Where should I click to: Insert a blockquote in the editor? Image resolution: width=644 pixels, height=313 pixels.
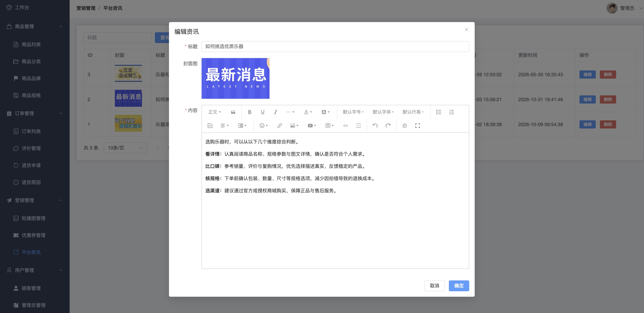233,112
